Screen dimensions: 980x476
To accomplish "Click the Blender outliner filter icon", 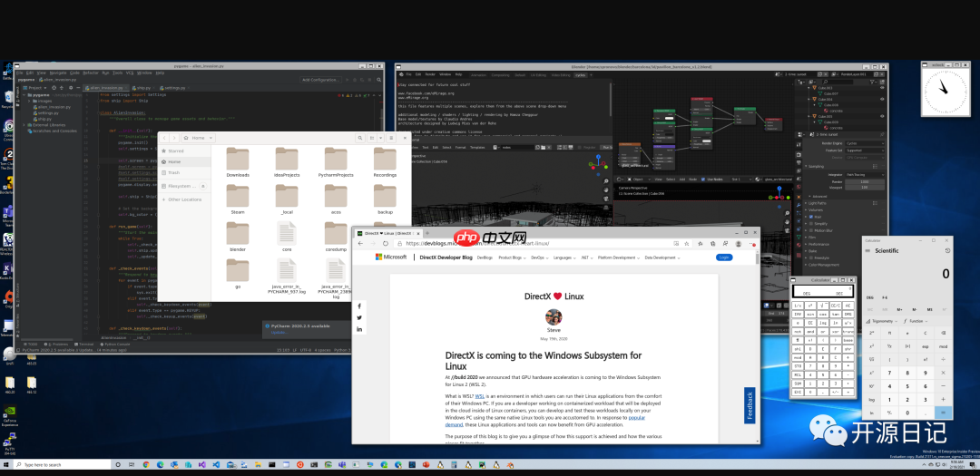I will click(x=875, y=82).
